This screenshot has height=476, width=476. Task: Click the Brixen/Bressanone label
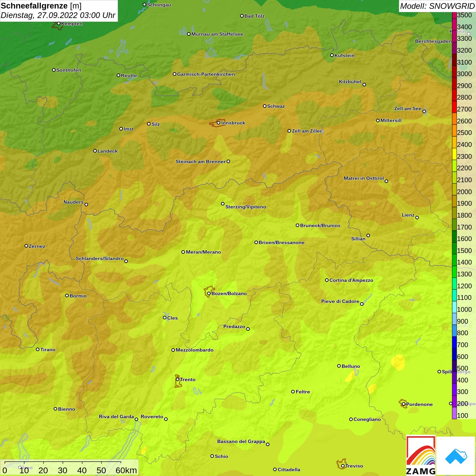coord(282,242)
